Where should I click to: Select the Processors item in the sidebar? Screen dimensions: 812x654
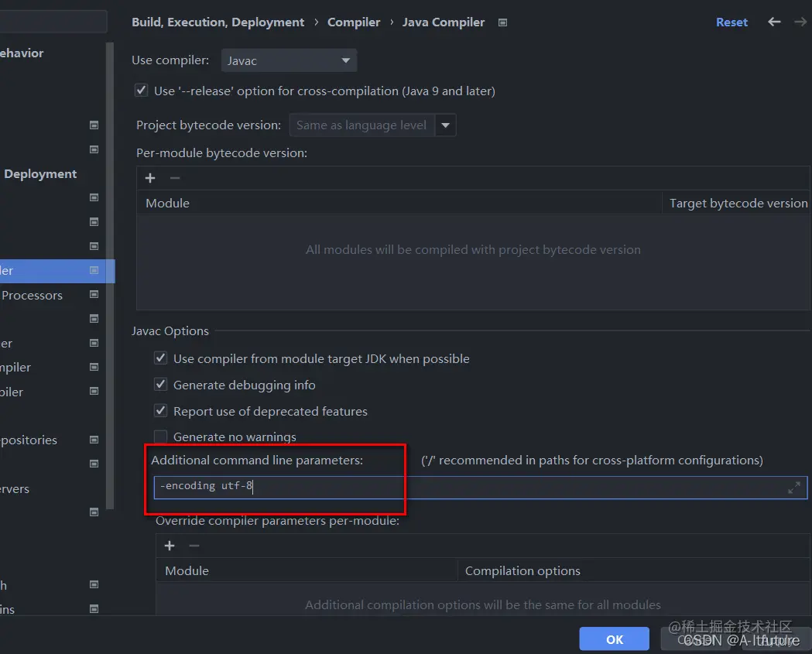(32, 295)
